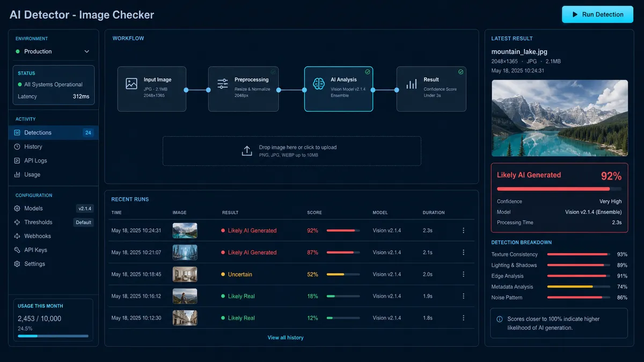Click the upload arrow icon
The width and height of the screenshot is (644, 362).
pyautogui.click(x=247, y=151)
